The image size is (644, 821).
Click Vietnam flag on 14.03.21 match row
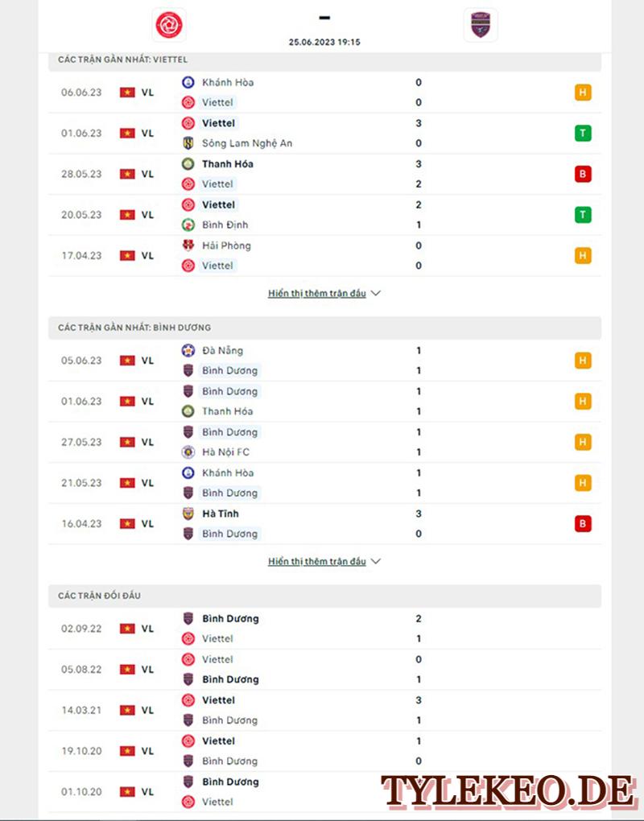pos(127,710)
